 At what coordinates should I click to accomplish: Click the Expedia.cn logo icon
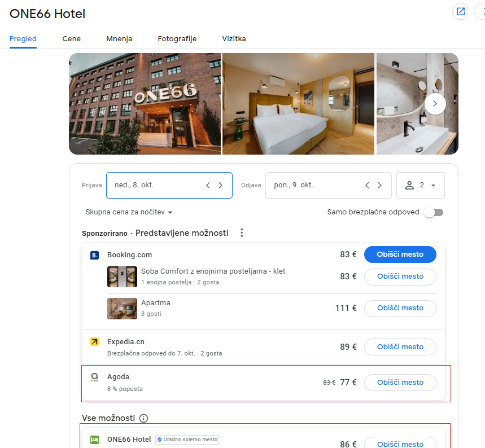[94, 342]
